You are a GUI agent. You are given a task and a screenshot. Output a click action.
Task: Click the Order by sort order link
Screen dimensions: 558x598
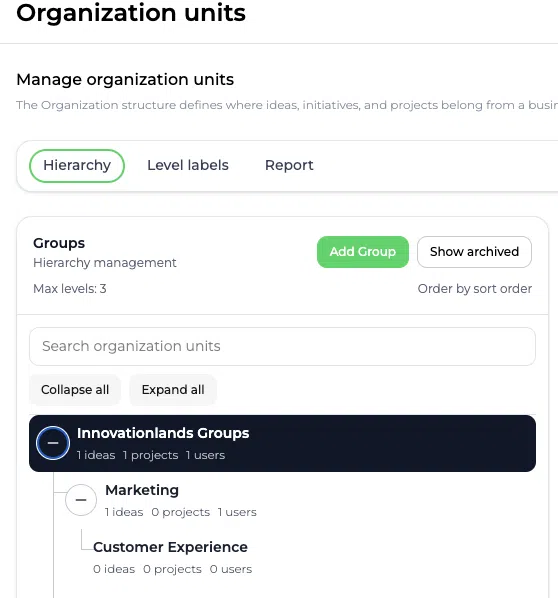click(x=474, y=289)
